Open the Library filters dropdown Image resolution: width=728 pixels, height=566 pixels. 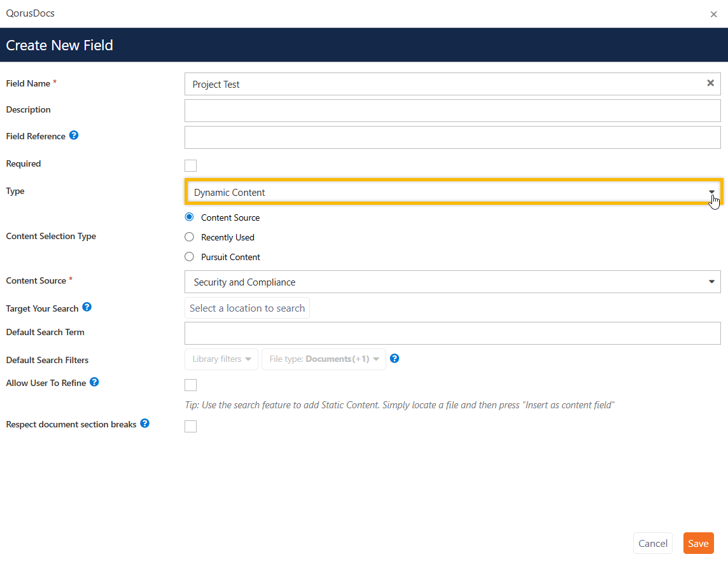(221, 359)
